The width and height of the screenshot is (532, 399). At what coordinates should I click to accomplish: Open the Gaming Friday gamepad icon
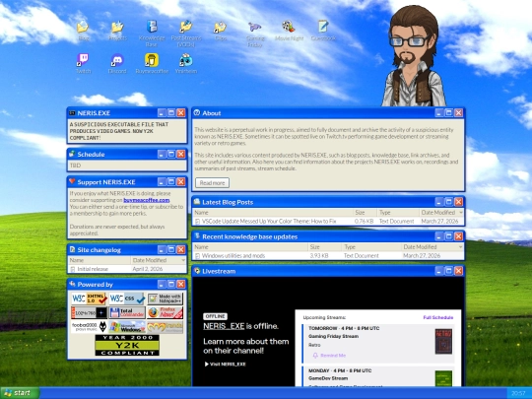(255, 27)
